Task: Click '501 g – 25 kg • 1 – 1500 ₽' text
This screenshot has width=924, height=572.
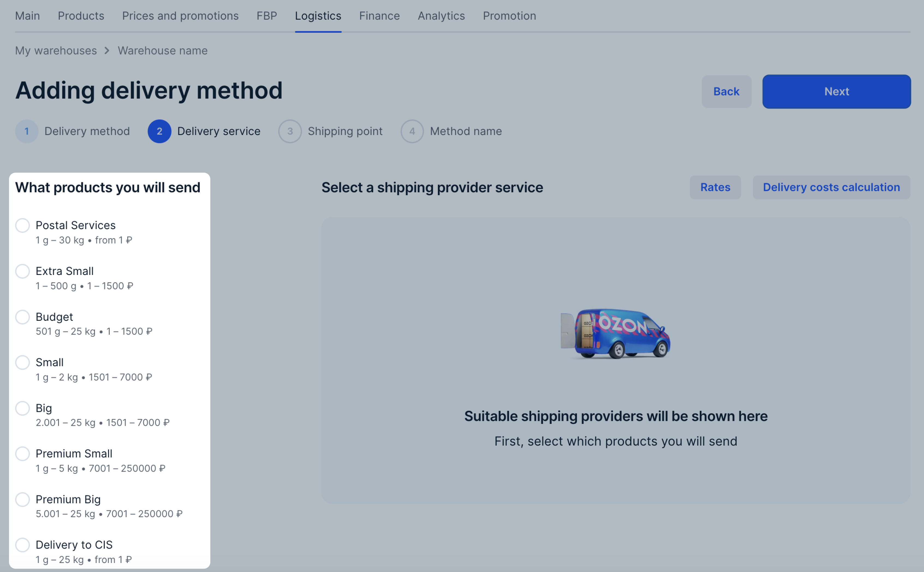Action: 94,331
